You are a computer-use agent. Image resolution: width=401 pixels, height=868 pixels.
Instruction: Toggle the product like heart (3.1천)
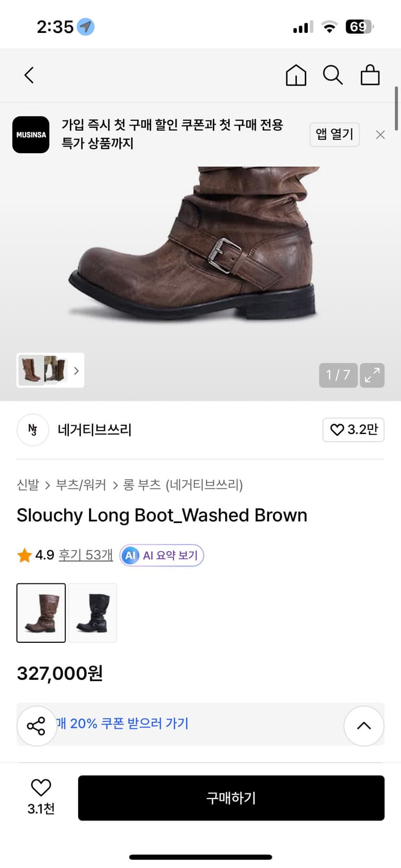40,788
